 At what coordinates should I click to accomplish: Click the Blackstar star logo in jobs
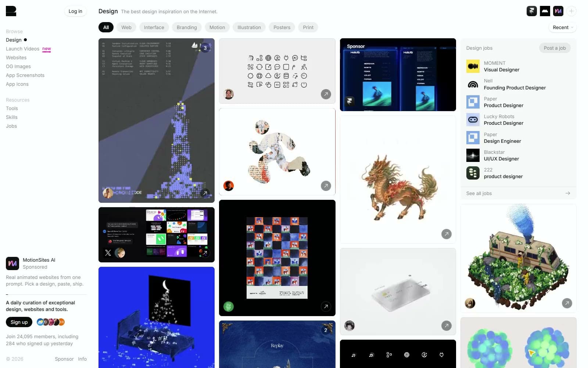[473, 155]
